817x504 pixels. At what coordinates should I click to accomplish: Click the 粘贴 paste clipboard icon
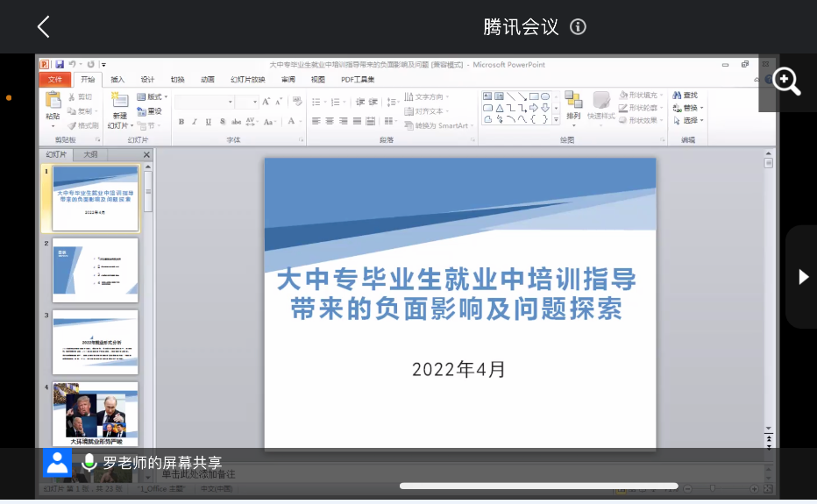coord(53,100)
